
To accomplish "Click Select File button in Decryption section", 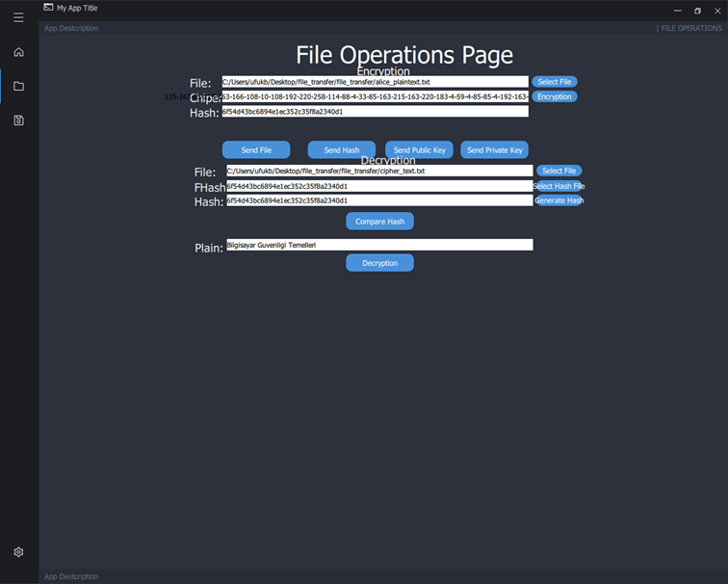I will click(x=559, y=171).
